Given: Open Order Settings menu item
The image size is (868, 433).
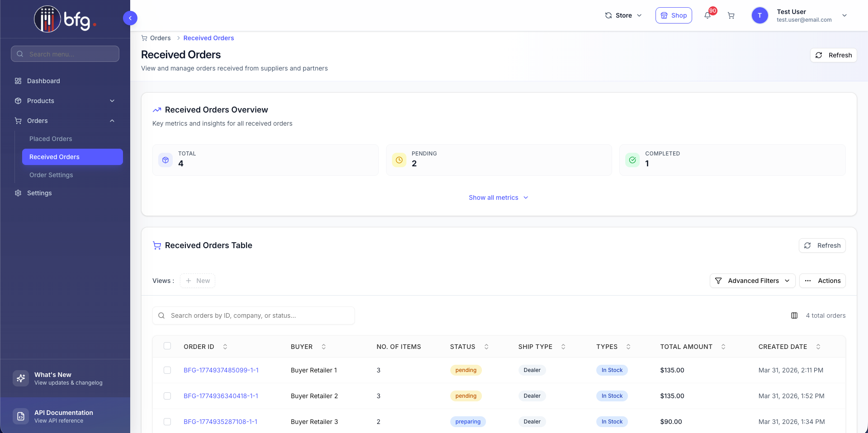Looking at the screenshot, I should point(51,175).
